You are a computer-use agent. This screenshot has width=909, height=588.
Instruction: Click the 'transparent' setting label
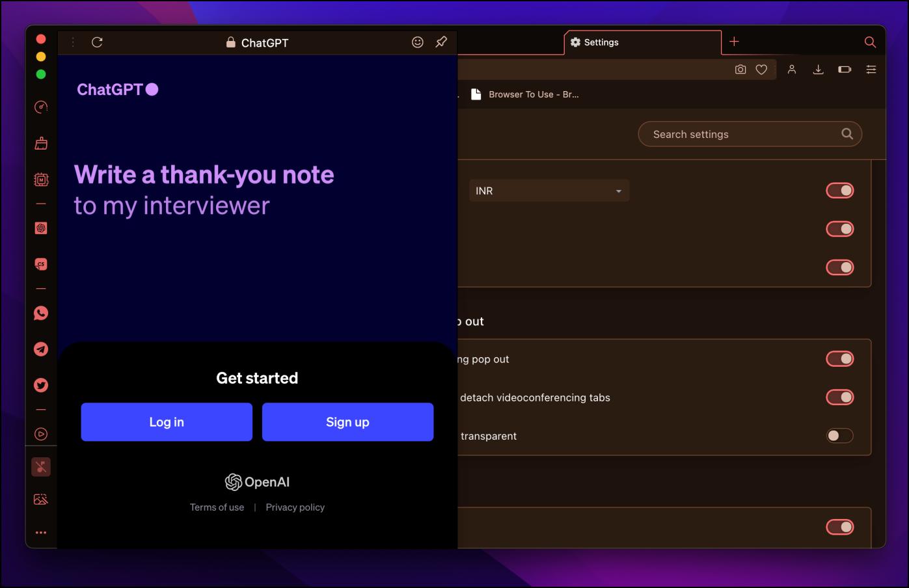488,436
